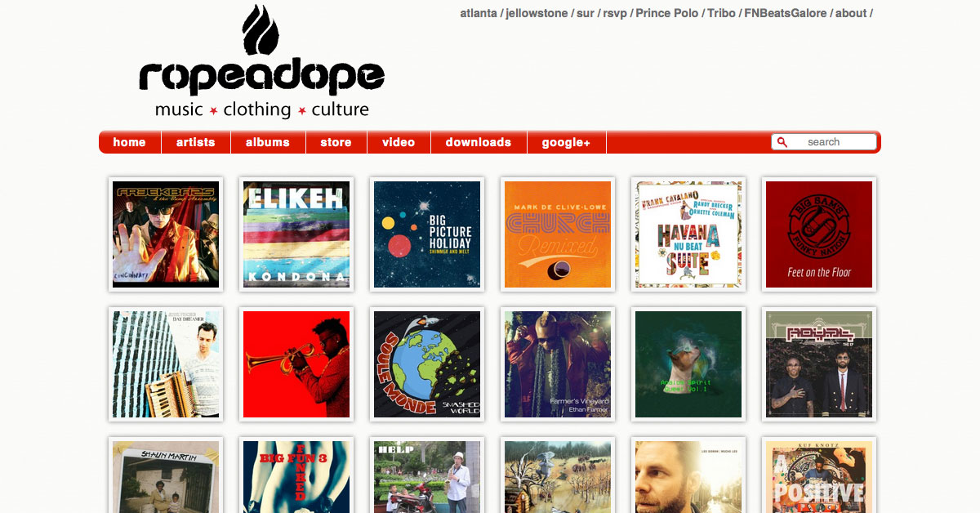
Task: Open the downloads menu item
Action: pyautogui.click(x=479, y=142)
